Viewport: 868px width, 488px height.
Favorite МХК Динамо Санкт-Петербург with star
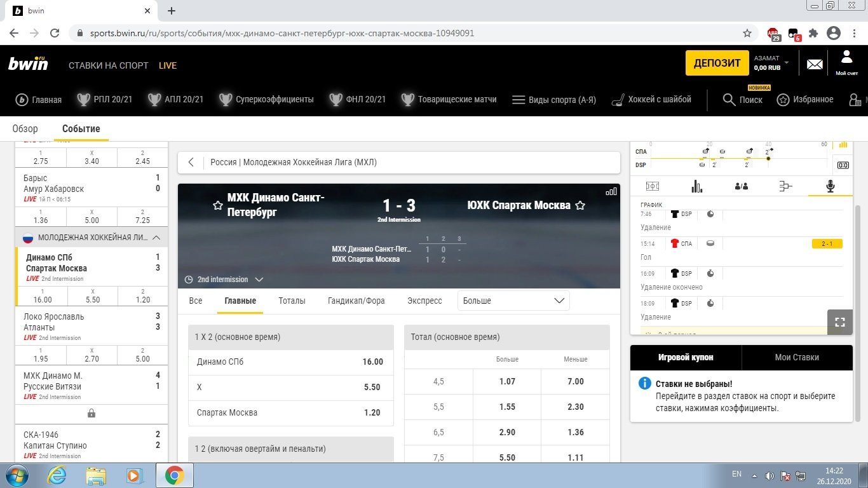click(x=218, y=205)
